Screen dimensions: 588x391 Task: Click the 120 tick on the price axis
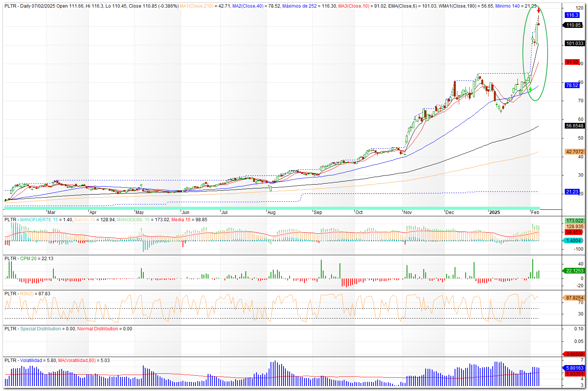(579, 8)
